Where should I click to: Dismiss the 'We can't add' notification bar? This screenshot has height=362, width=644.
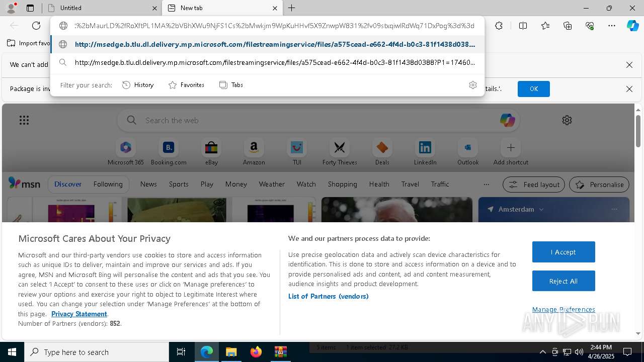pos(629,65)
